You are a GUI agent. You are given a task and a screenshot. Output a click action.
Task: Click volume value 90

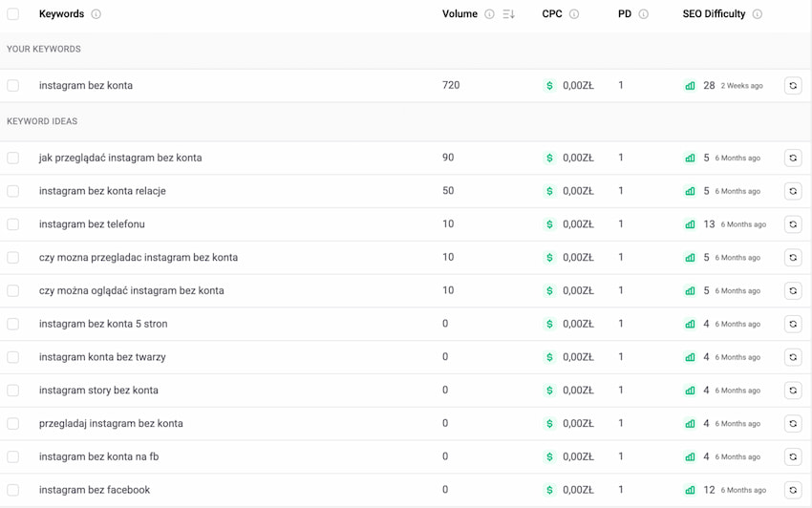pos(448,158)
